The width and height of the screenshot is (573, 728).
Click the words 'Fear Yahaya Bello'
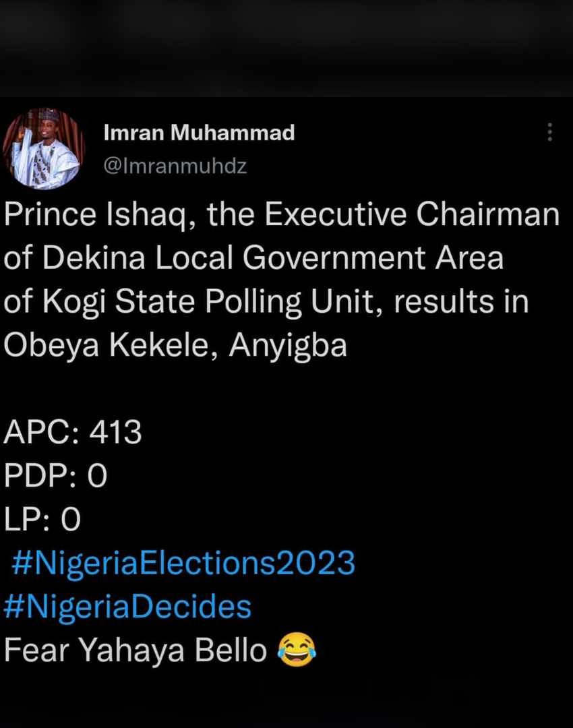[135, 650]
